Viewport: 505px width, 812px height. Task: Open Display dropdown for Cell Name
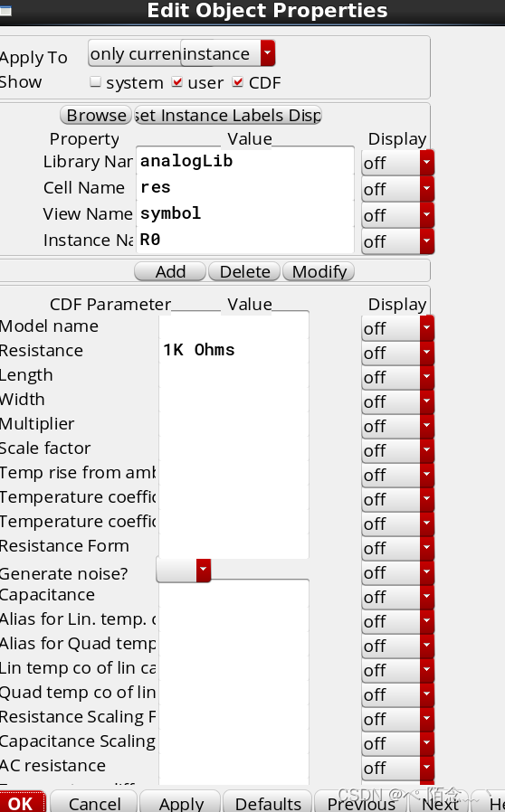point(397,189)
